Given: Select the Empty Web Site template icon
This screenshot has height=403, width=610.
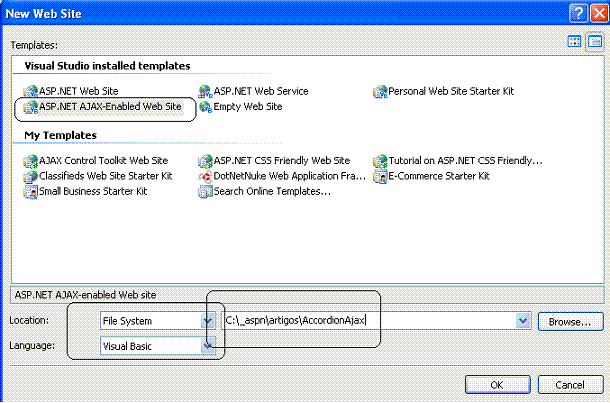Looking at the screenshot, I should 205,107.
